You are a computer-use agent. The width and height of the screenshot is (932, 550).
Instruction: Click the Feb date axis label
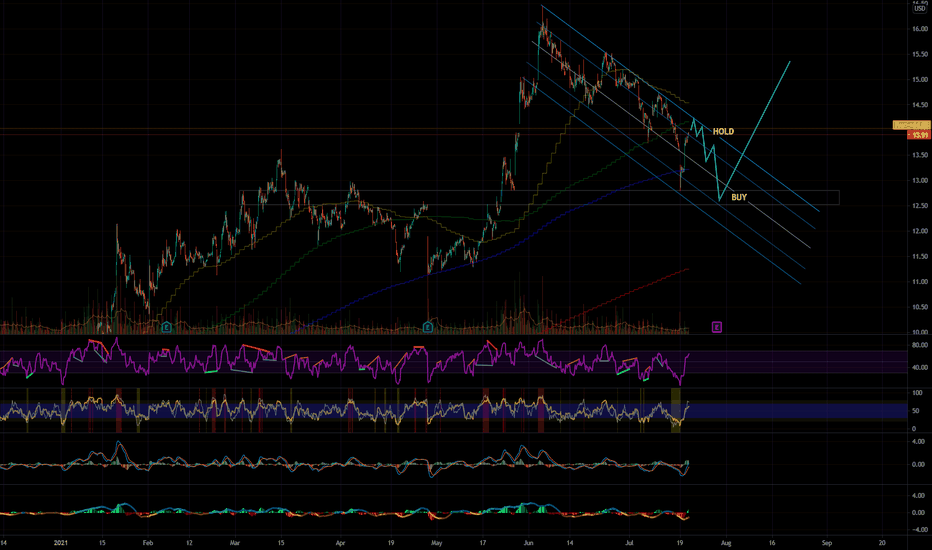click(x=148, y=542)
